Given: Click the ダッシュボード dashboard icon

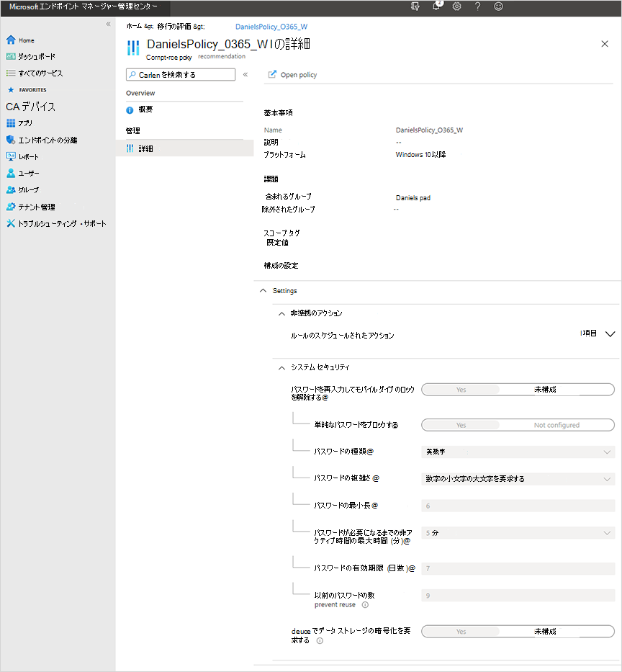Looking at the screenshot, I should (11, 57).
